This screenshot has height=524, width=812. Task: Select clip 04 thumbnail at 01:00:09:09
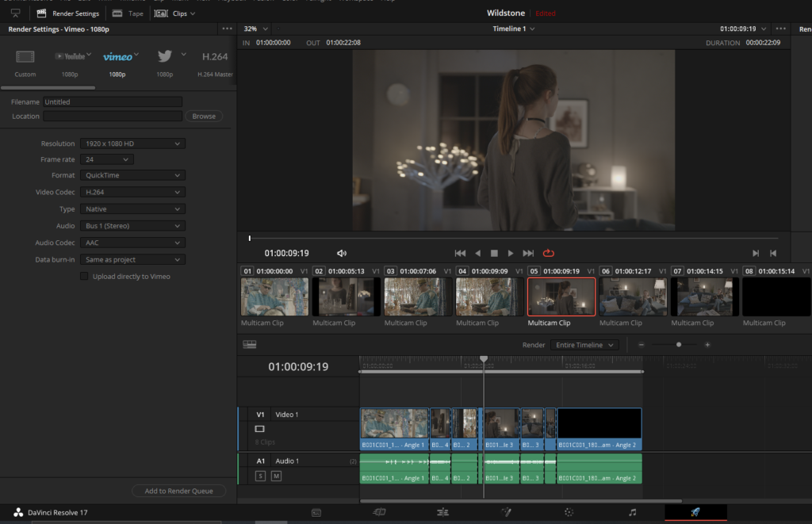point(490,296)
